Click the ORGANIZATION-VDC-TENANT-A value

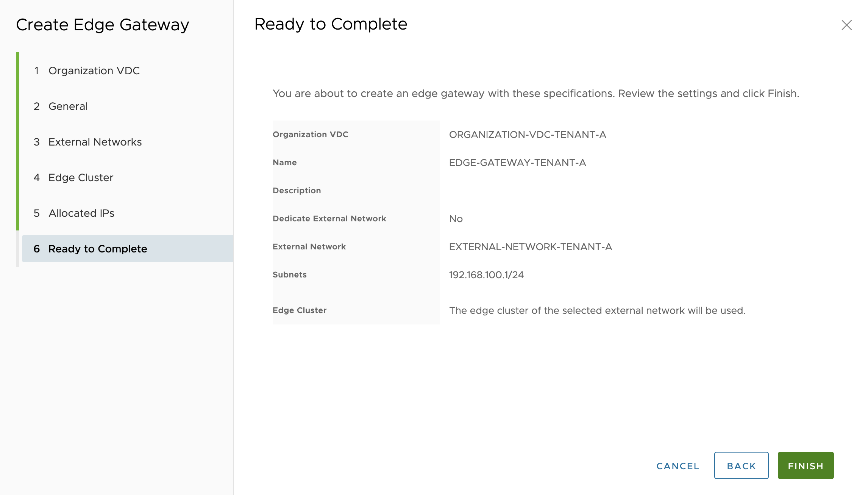[x=528, y=135]
